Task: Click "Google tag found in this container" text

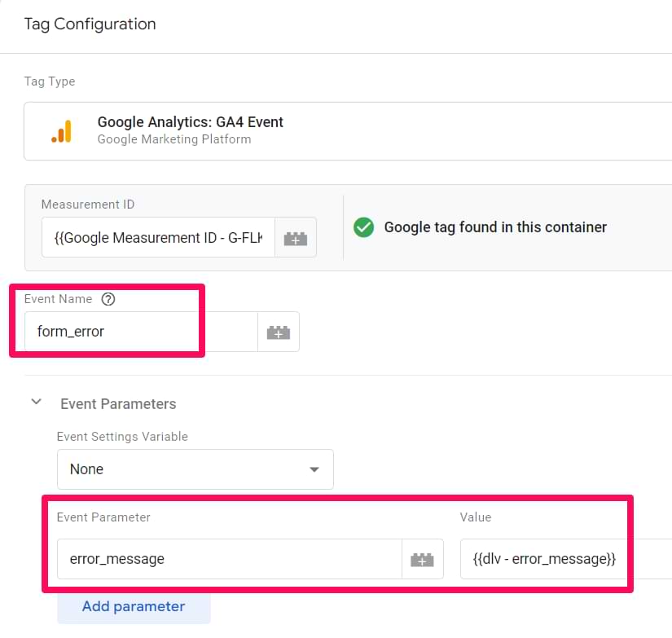Action: pos(495,227)
